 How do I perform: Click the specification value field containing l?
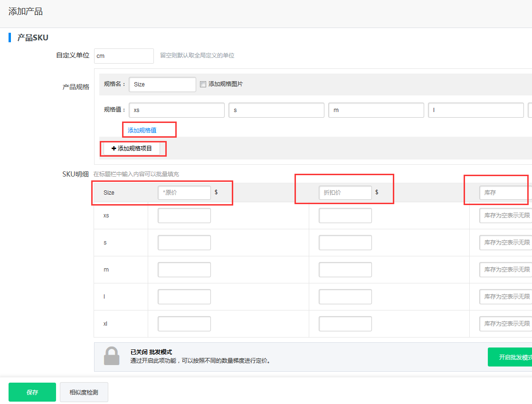point(475,110)
